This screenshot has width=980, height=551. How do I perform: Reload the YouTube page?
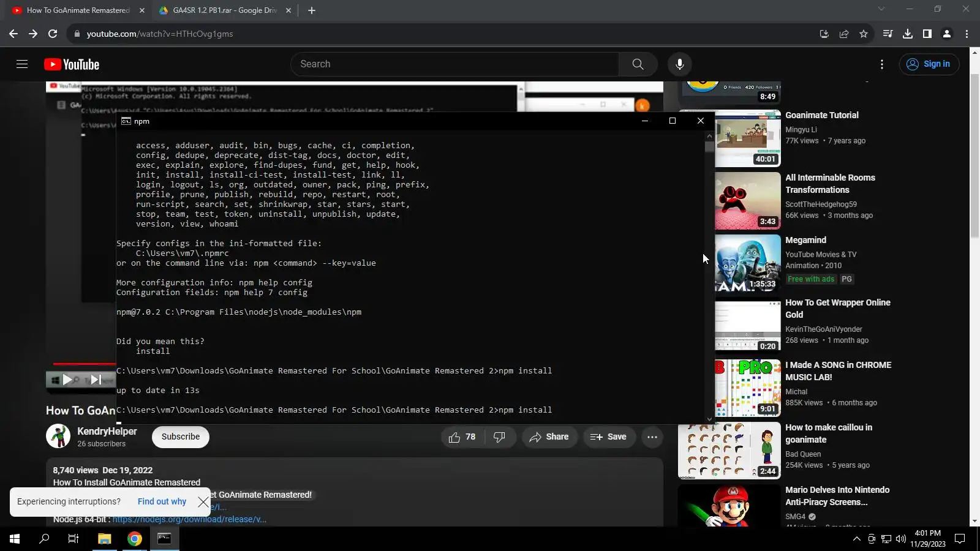(x=53, y=34)
